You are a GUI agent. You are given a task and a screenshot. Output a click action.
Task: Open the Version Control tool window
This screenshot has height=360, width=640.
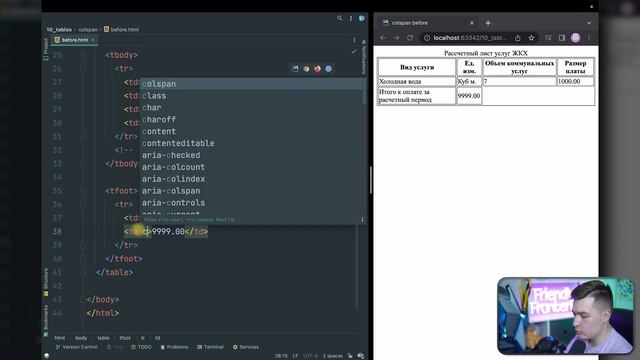[76, 347]
